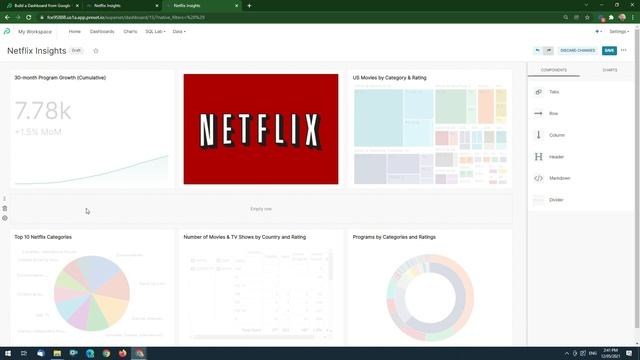Click the Empty row placeholder text
This screenshot has height=360, width=640.
click(261, 209)
